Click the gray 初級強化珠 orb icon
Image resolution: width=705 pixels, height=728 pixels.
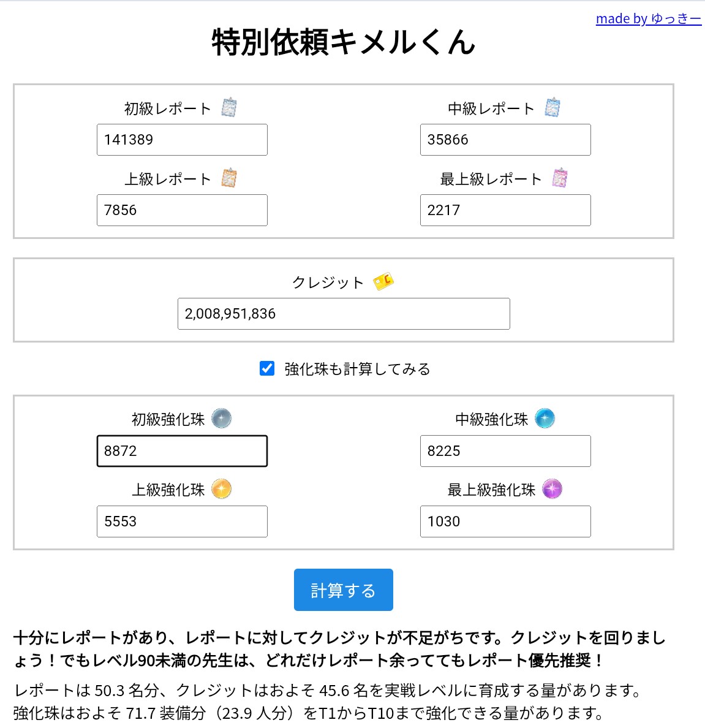click(221, 419)
